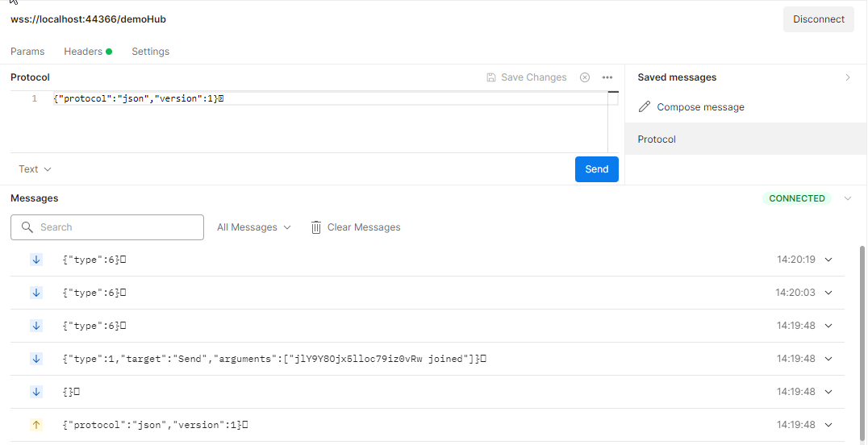Open the All Messages filter dropdown
This screenshot has width=868, height=445.
pyautogui.click(x=254, y=227)
